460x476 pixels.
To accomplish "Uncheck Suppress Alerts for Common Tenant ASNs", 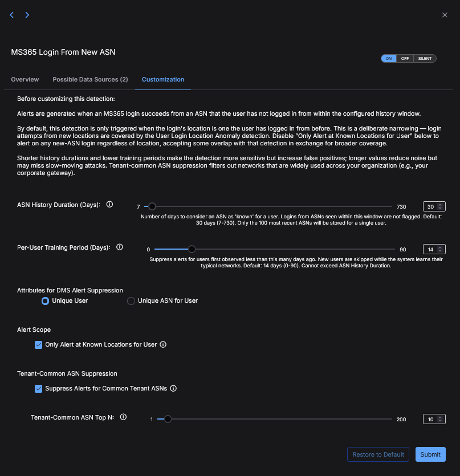I will [x=38, y=389].
